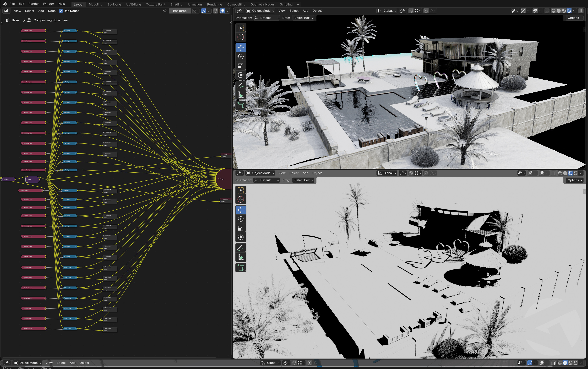Screen dimensions: 588x369
Task: Click the Base breadcrumb in the node editor
Action: click(15, 20)
